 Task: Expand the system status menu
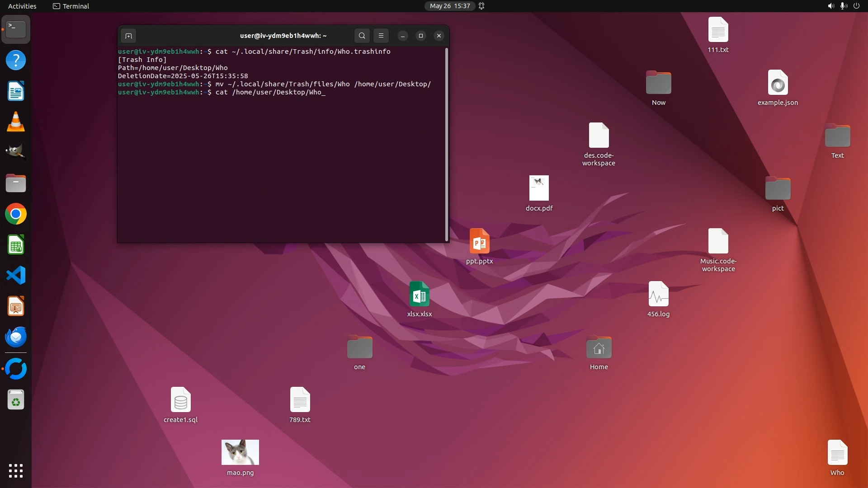843,6
